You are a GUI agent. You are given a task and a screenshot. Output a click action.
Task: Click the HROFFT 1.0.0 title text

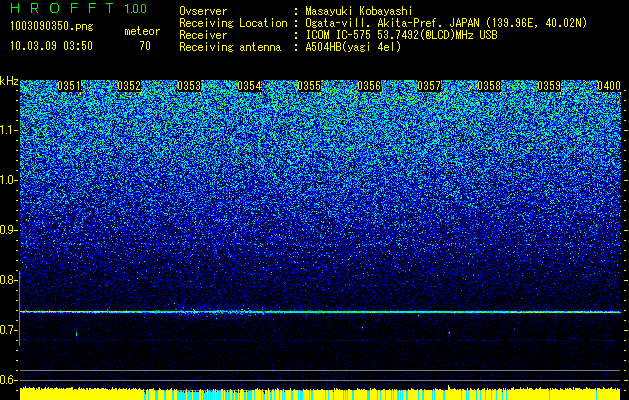click(x=78, y=8)
